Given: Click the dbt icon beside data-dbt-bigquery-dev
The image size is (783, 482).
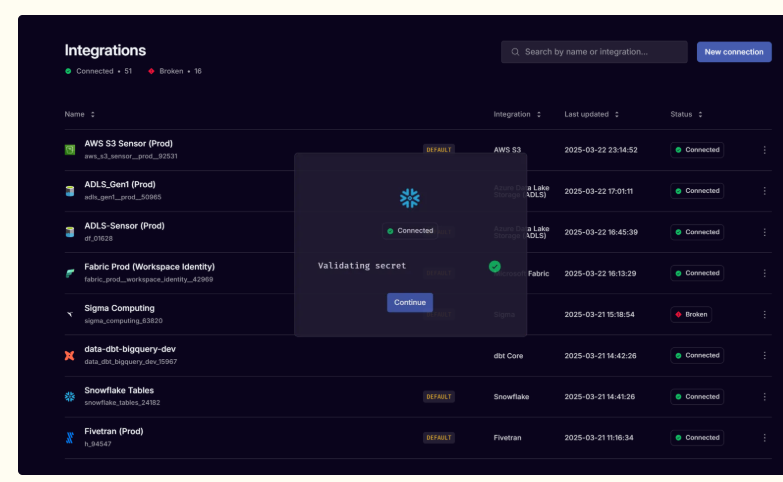Looking at the screenshot, I should [69, 356].
